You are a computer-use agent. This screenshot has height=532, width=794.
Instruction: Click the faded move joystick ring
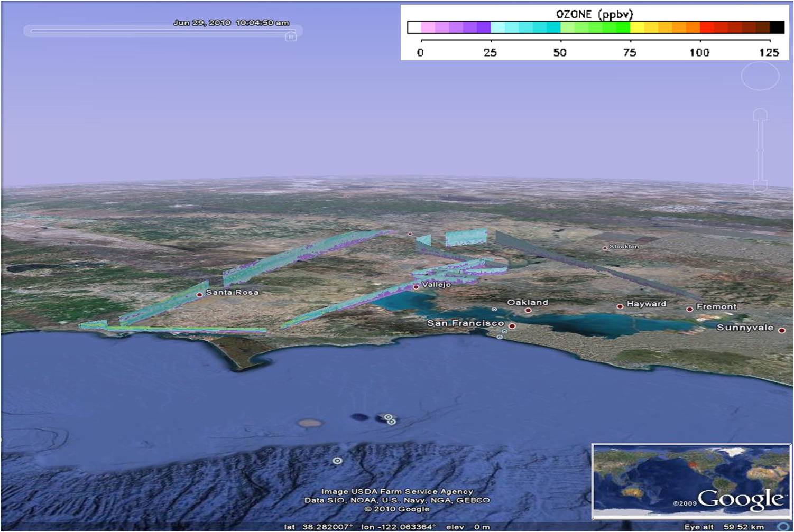coord(760,77)
